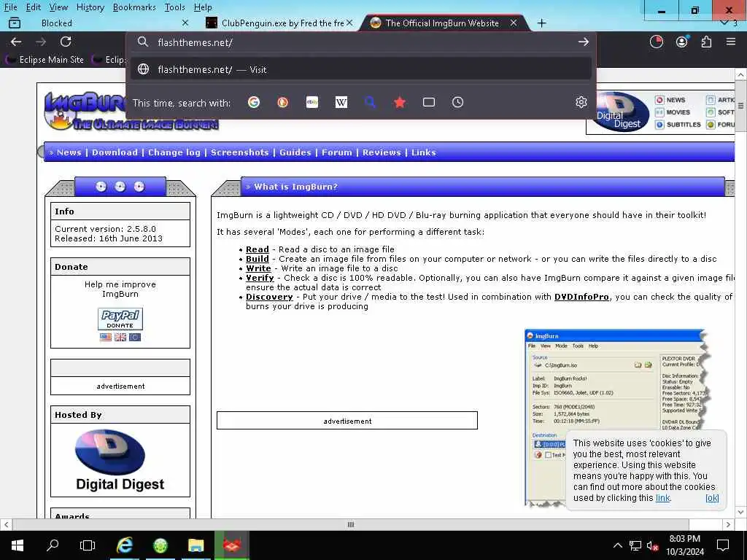Open search settings gear in the dropdown
The width and height of the screenshot is (747, 560).
click(581, 102)
